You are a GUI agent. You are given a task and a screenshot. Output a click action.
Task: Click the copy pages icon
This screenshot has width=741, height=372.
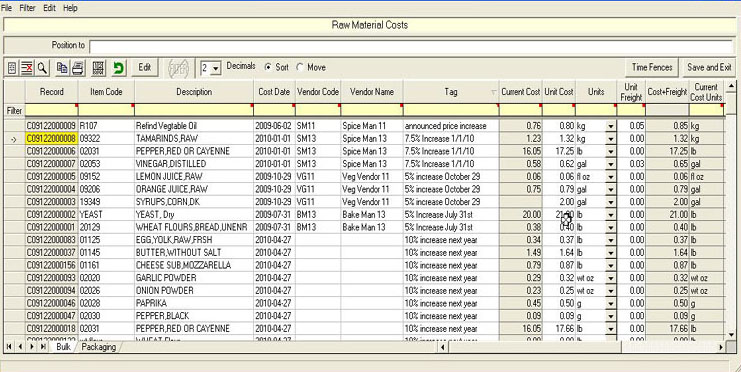(x=62, y=68)
